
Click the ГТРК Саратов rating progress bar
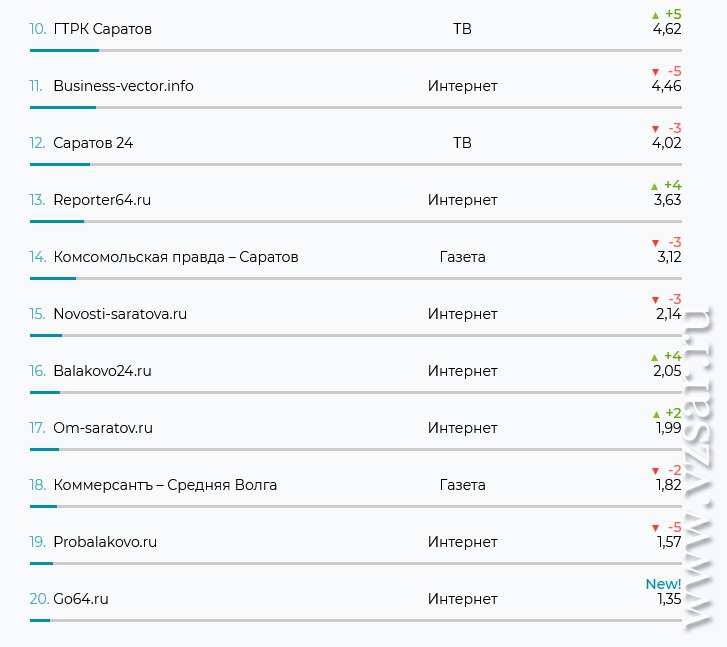(x=356, y=50)
